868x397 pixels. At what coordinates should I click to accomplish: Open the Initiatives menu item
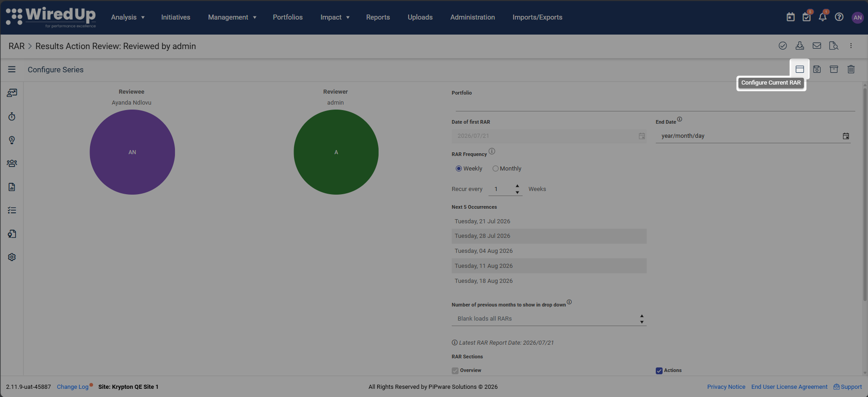coord(176,17)
